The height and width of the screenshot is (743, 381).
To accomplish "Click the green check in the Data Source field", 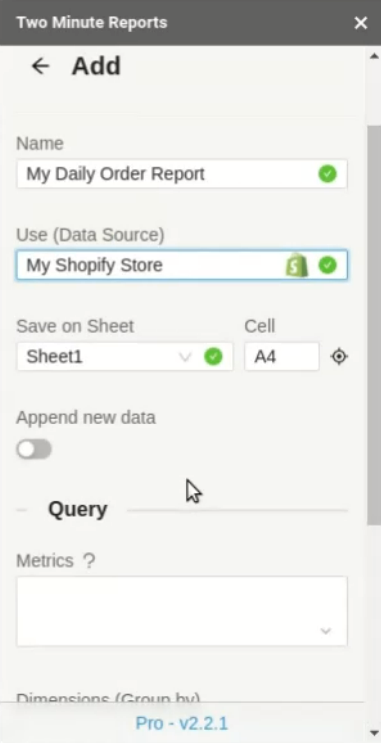I will [x=327, y=265].
